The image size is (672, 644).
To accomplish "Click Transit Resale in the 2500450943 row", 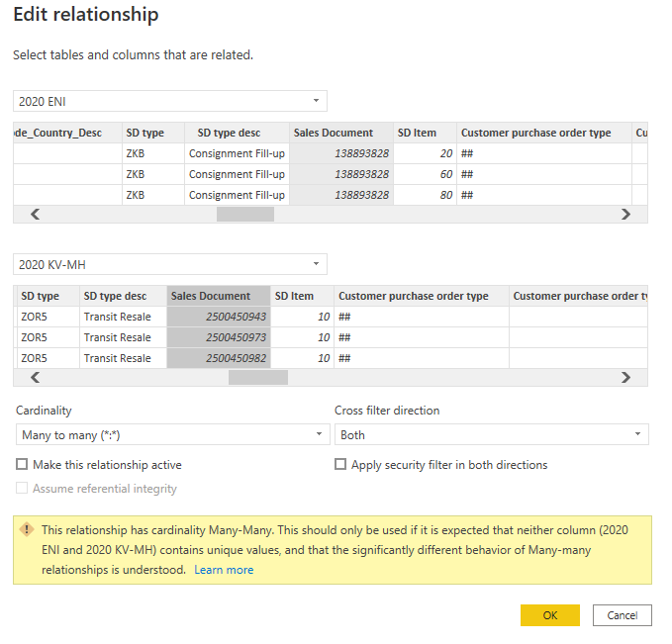I will click(123, 317).
